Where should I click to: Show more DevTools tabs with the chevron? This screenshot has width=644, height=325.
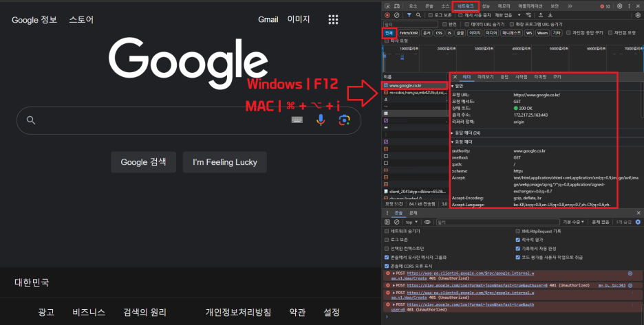(x=570, y=6)
